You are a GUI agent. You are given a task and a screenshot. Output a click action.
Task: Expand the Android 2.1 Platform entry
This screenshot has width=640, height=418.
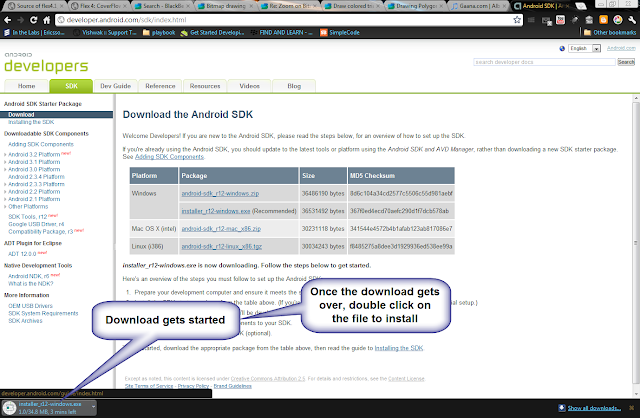click(x=5, y=199)
